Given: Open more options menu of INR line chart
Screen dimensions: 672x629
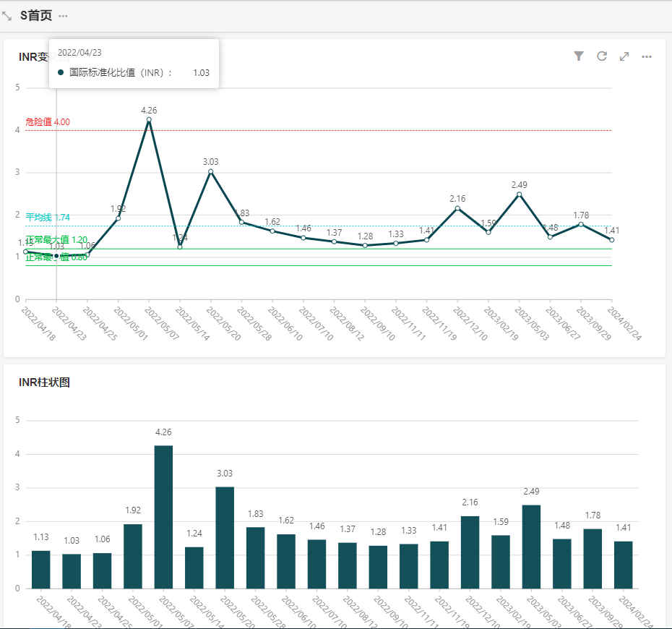Looking at the screenshot, I should (647, 56).
